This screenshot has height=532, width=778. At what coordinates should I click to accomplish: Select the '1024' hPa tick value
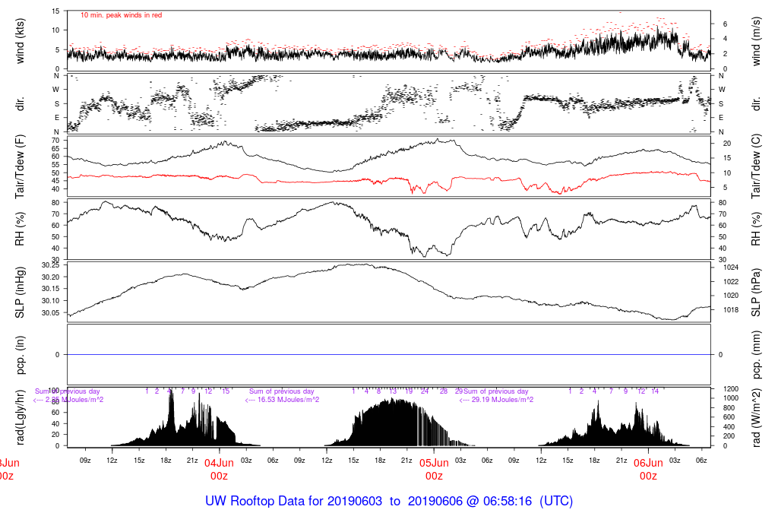coord(731,268)
